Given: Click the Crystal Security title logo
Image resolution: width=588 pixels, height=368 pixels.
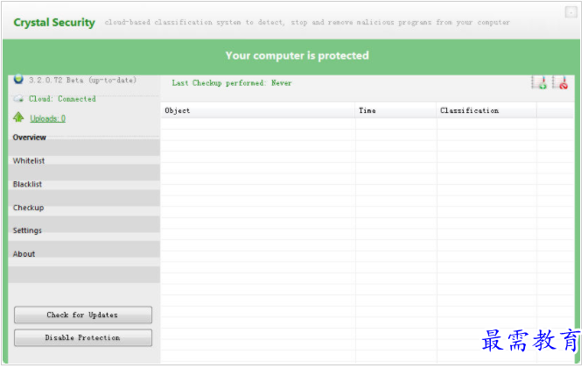Looking at the screenshot, I should [x=54, y=23].
